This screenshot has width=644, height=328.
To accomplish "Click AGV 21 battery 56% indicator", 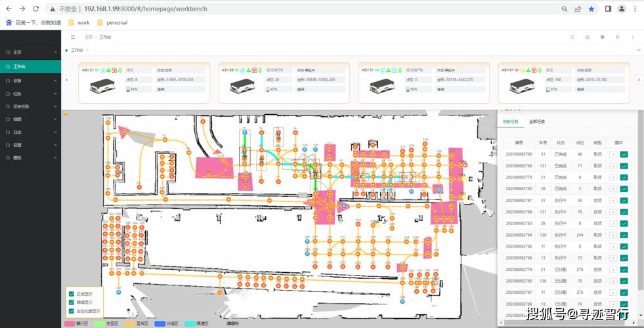I will pyautogui.click(x=133, y=89).
